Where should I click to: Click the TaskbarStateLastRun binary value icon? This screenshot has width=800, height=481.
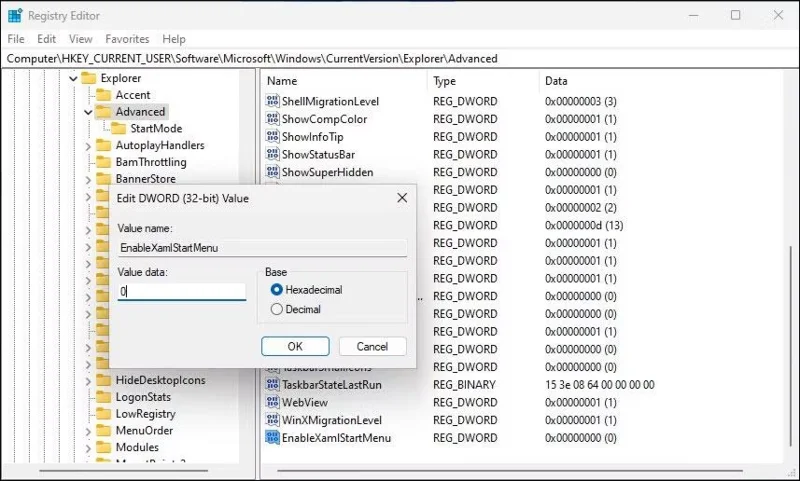(x=272, y=384)
